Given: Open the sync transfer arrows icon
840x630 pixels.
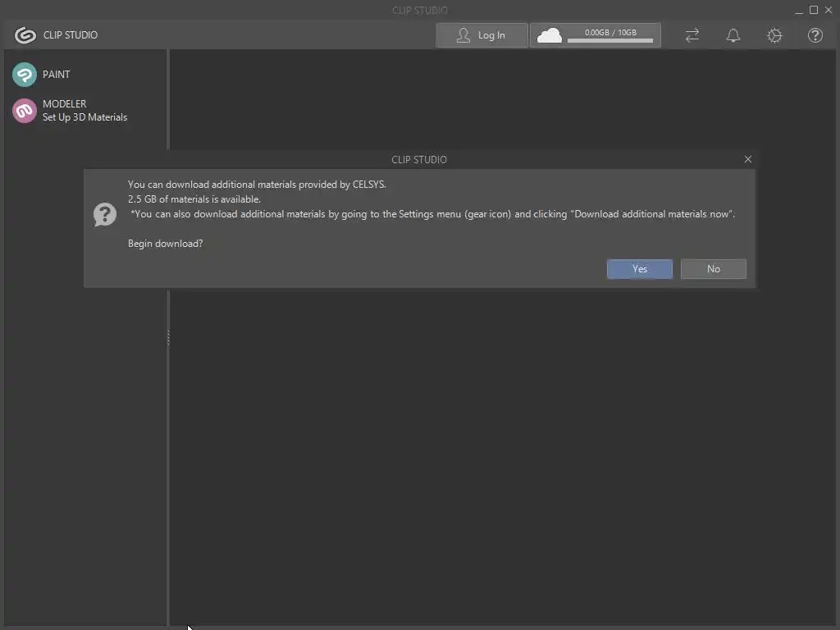Looking at the screenshot, I should coord(692,35).
